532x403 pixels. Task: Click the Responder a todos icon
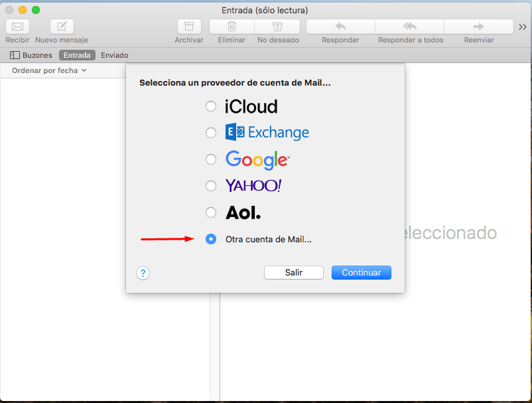[x=409, y=27]
